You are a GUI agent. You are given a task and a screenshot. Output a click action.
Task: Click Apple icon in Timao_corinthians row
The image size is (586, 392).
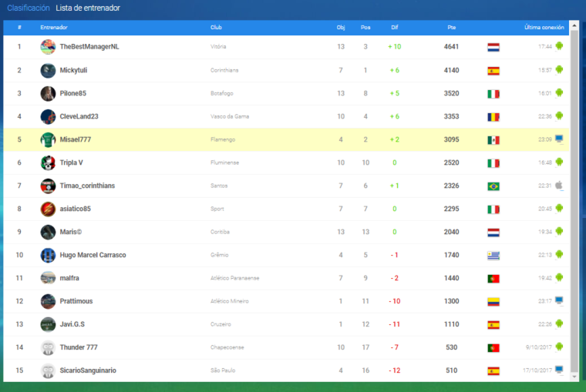[x=559, y=185]
